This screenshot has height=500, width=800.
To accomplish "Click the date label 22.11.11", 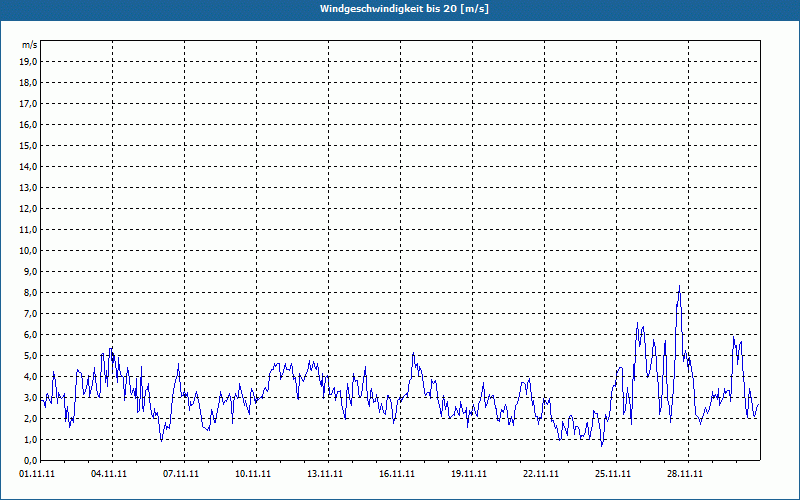I will (x=540, y=473).
